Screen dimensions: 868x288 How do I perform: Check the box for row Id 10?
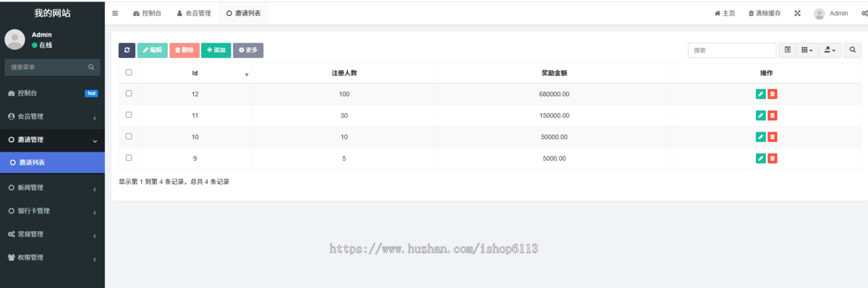click(x=129, y=136)
